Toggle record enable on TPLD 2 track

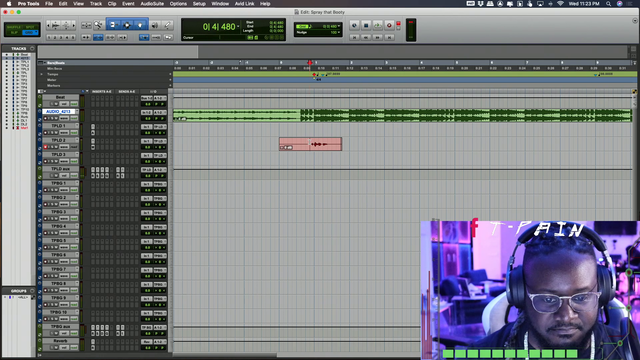click(x=46, y=147)
